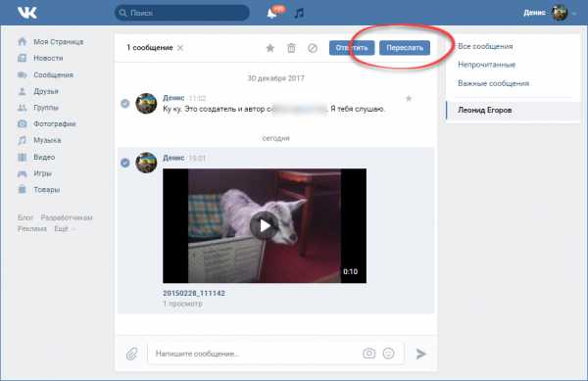Open the music note icon in header
Image resolution: width=588 pixels, height=381 pixels.
[299, 13]
